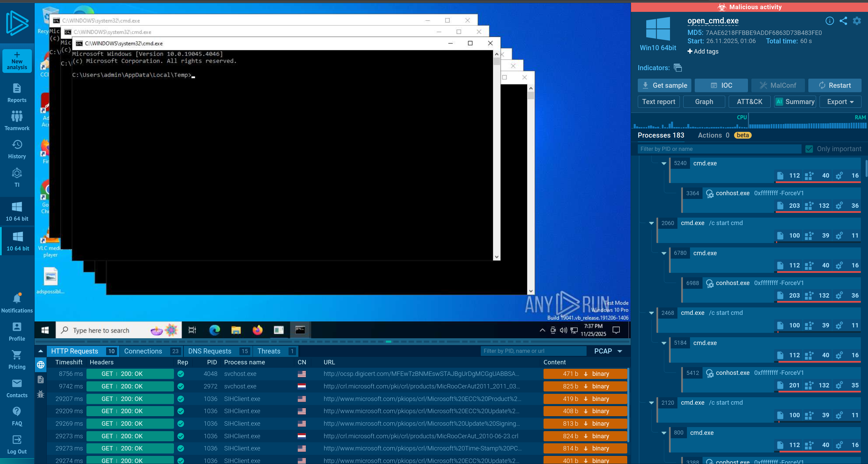Click the info icon beside the task title
This screenshot has height=464, width=868.
(829, 21)
